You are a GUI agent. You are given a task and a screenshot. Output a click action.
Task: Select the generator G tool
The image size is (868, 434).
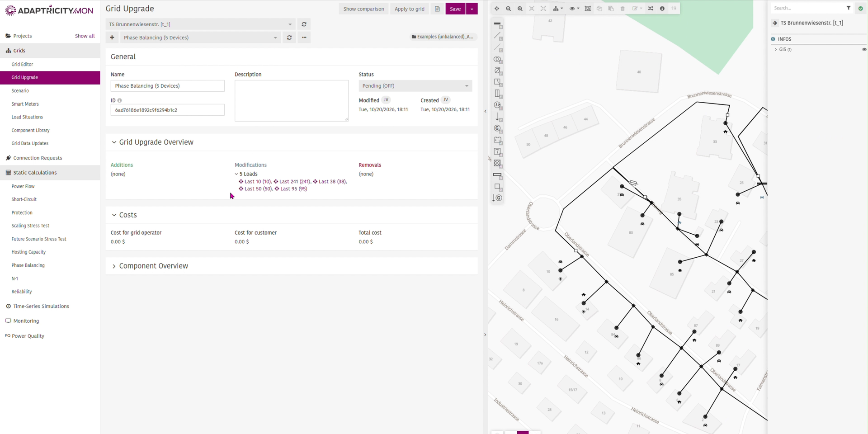pyautogui.click(x=497, y=128)
